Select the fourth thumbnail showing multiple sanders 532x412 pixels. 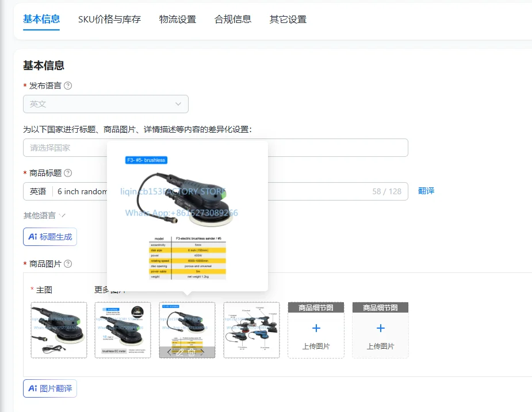click(x=251, y=330)
